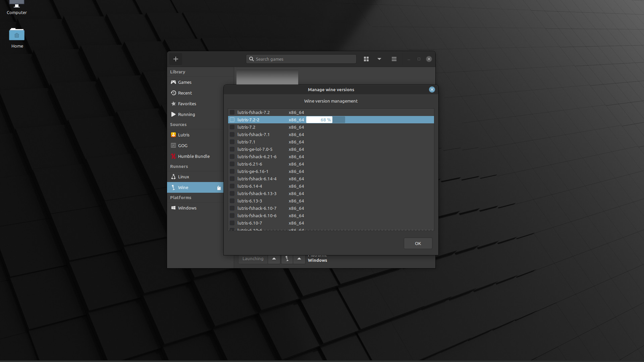Click the Launching button
The width and height of the screenshot is (644, 362).
[x=253, y=259]
